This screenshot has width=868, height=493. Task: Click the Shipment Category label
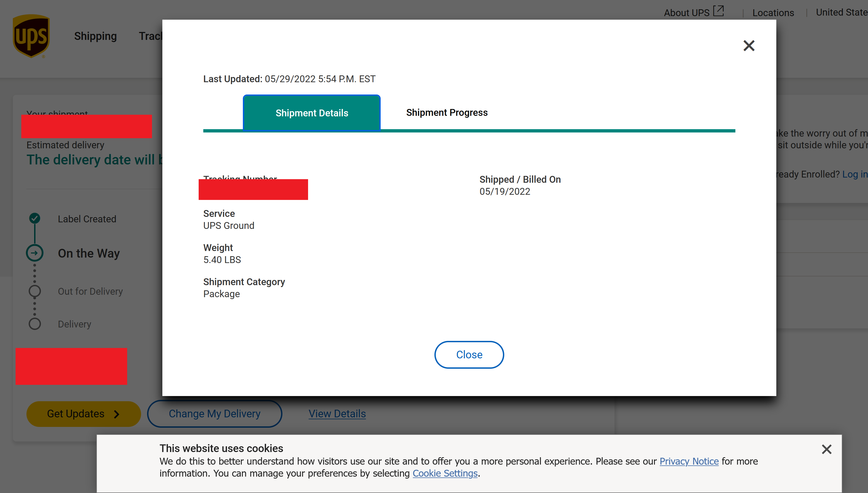click(244, 282)
